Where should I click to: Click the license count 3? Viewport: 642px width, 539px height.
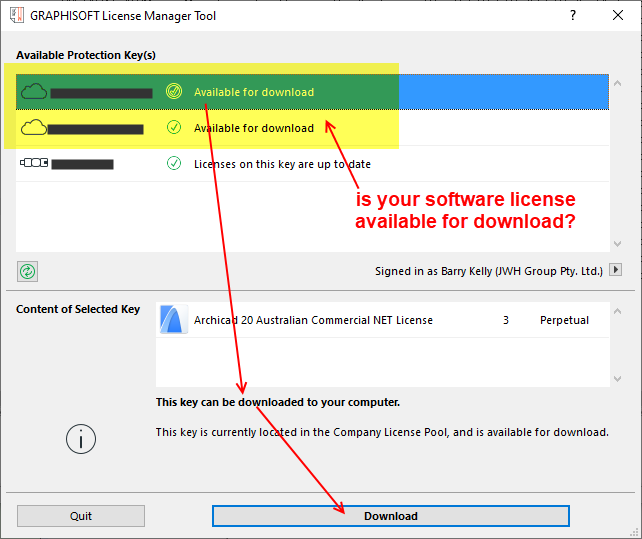(506, 320)
